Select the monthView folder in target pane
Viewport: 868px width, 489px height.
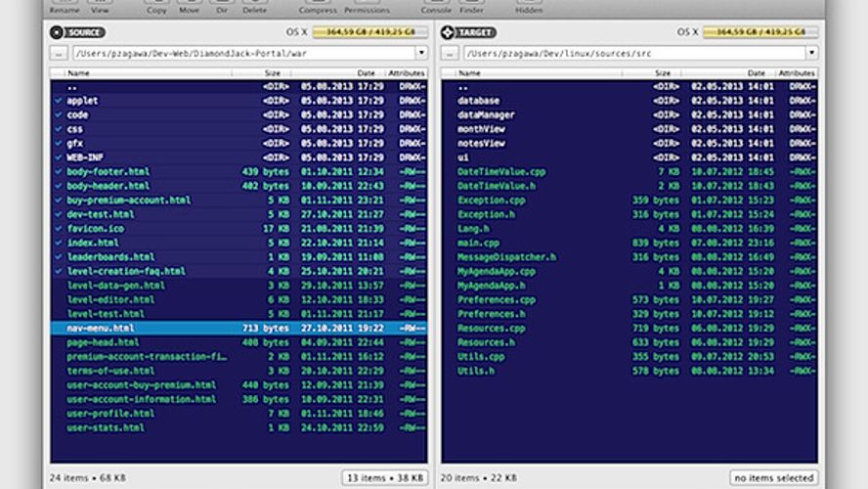click(629, 129)
